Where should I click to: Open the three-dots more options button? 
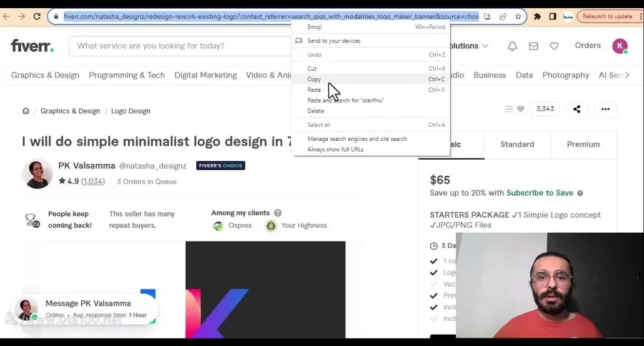[x=605, y=109]
